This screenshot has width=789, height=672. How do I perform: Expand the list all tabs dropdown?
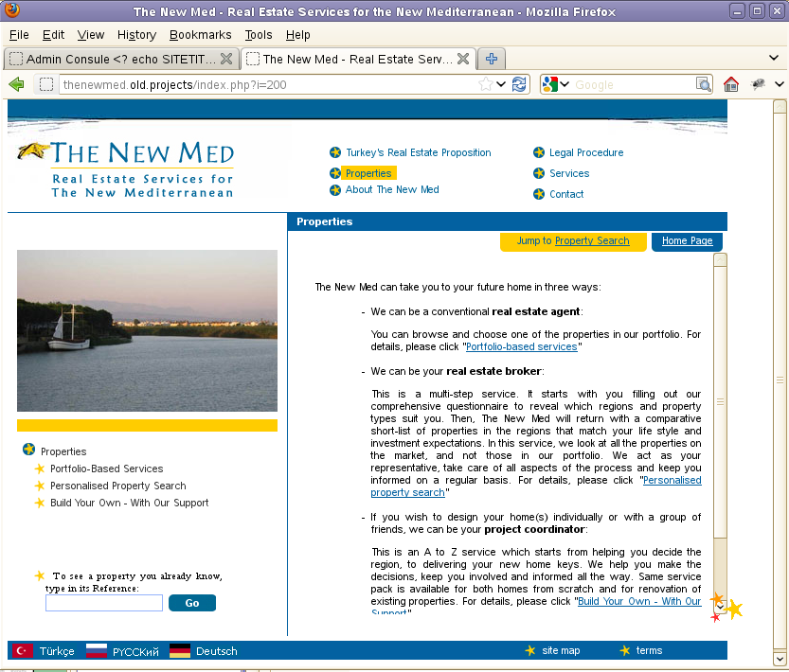[774, 58]
